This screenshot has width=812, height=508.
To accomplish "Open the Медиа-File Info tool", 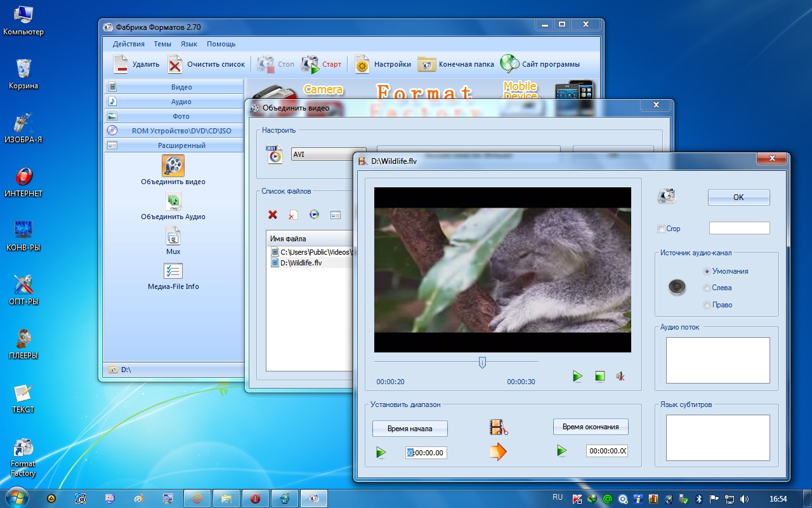I will point(173,271).
